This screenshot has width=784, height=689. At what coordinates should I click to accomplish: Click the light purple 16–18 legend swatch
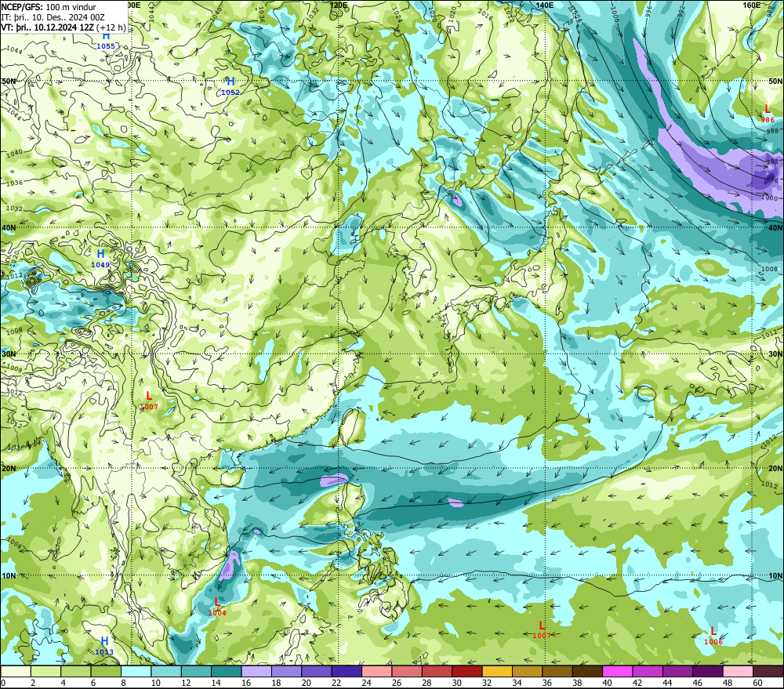256,671
